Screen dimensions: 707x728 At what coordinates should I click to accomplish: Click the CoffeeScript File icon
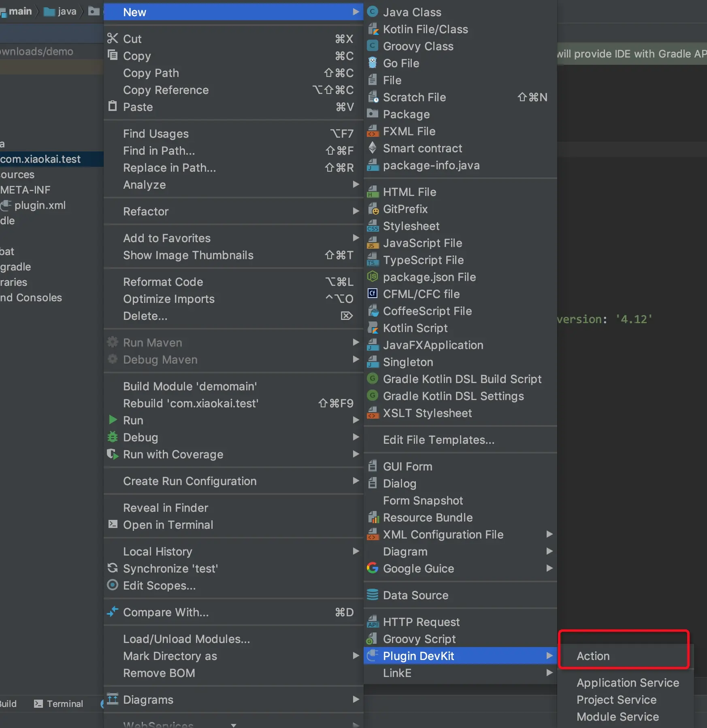point(373,311)
